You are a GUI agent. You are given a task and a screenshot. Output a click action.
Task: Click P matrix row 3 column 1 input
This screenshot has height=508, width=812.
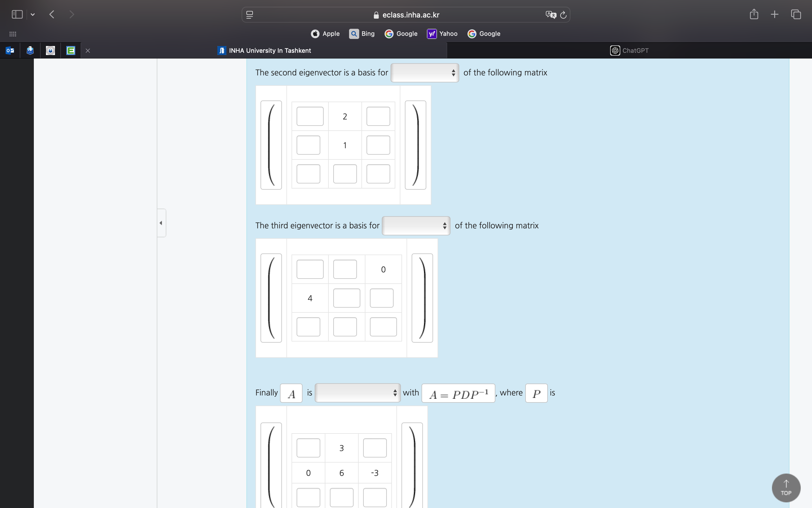[308, 498]
